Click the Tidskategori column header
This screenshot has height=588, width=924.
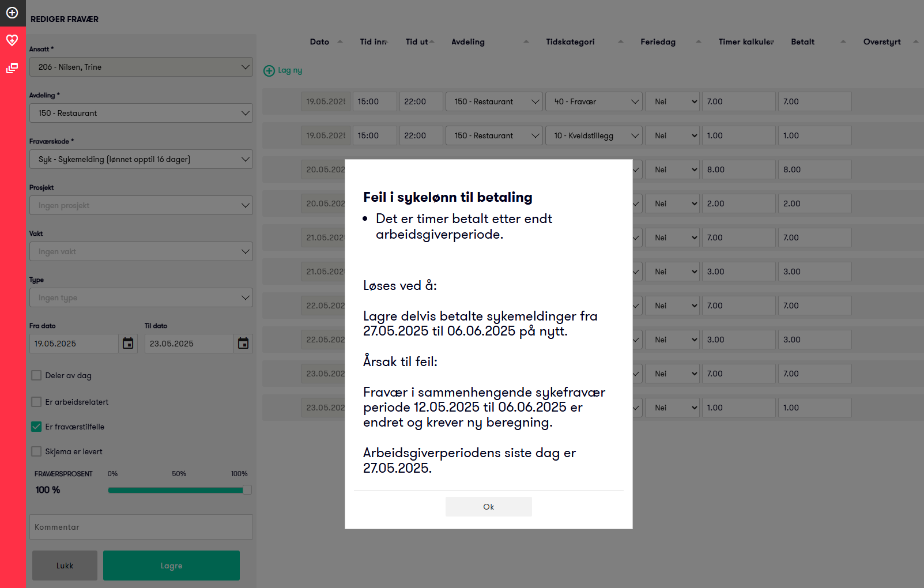[570, 42]
